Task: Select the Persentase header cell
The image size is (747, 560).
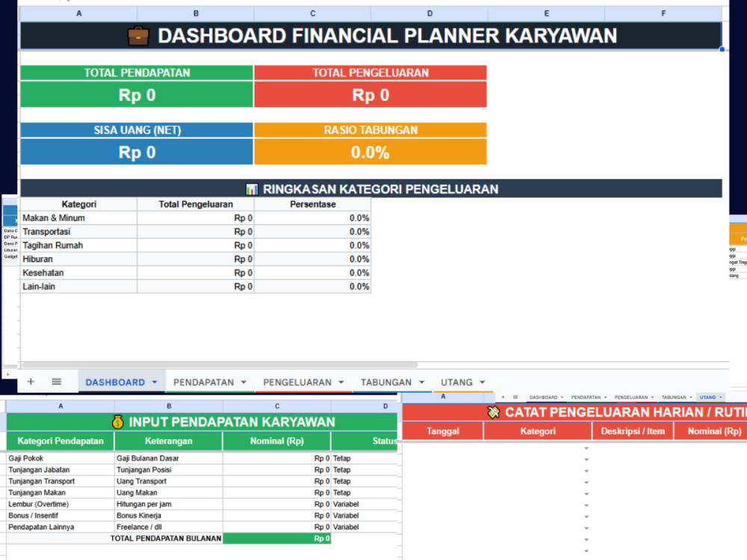Action: (x=312, y=205)
